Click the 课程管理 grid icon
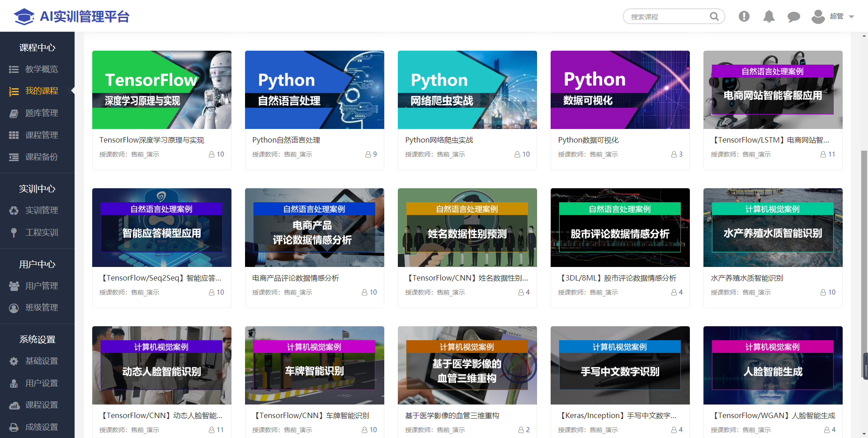 (14, 135)
